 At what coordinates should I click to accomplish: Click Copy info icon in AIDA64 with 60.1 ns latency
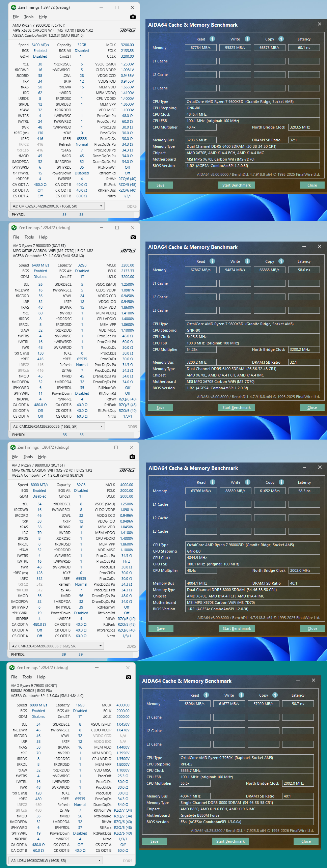point(281,39)
